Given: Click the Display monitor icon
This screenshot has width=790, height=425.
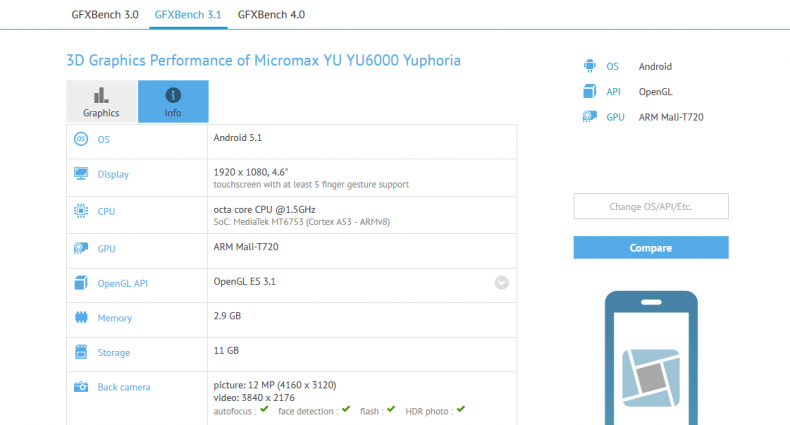Looking at the screenshot, I should [x=81, y=175].
